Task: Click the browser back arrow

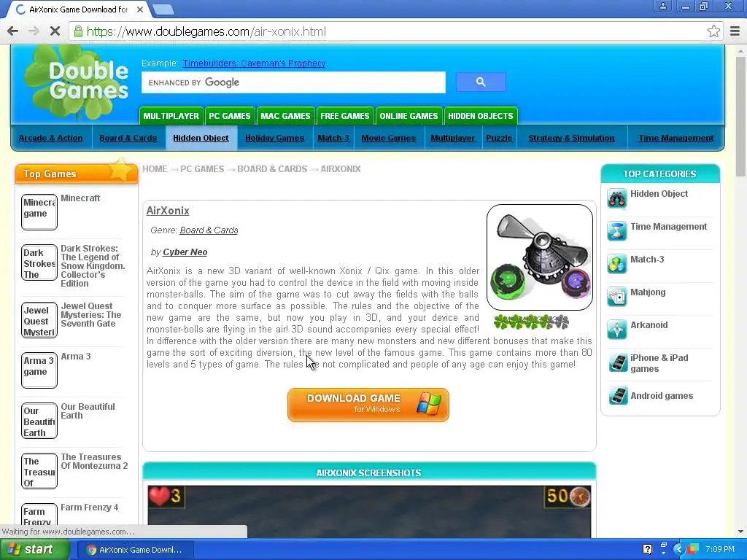Action: (13, 31)
